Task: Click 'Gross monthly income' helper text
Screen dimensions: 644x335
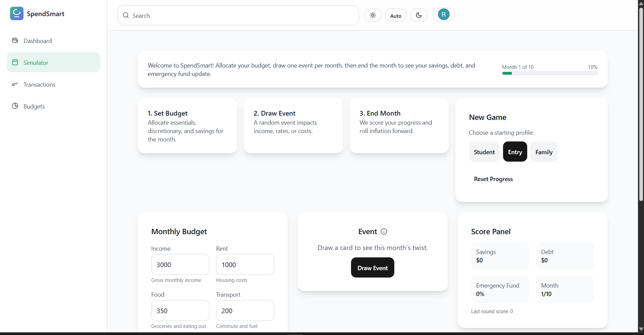Action: point(176,280)
